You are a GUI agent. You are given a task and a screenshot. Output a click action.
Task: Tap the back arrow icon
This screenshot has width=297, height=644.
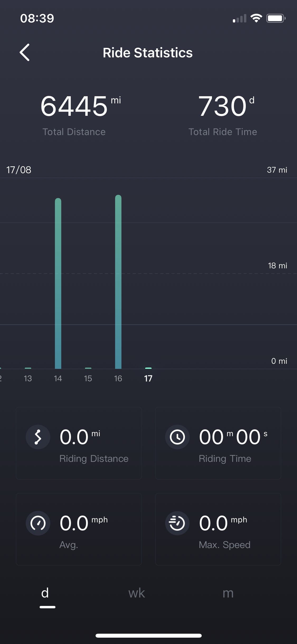[25, 53]
